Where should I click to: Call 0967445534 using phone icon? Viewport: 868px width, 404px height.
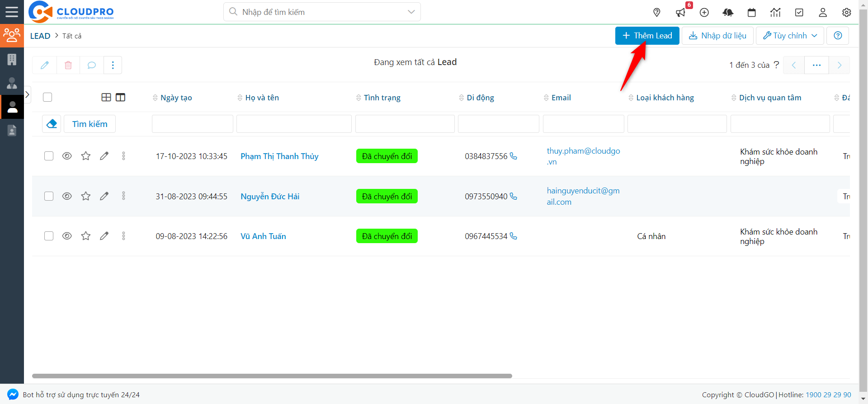click(x=514, y=236)
